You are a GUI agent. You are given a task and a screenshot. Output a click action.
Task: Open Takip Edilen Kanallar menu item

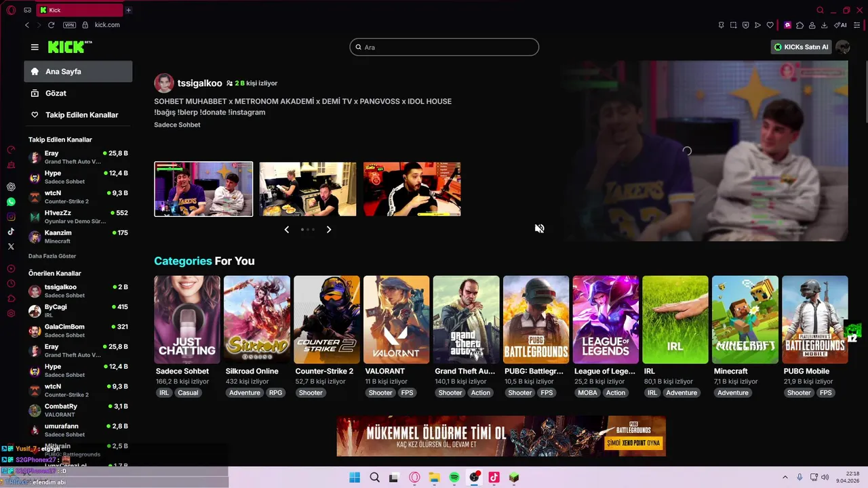[x=78, y=115]
